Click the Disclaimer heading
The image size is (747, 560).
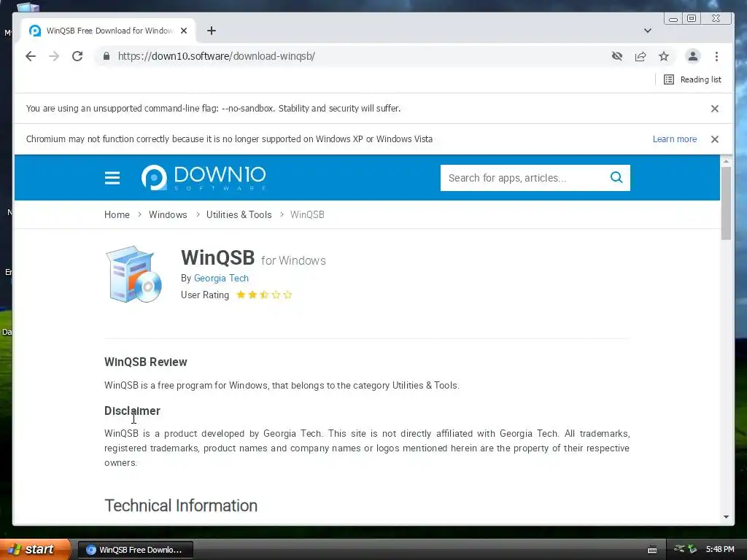tap(133, 411)
